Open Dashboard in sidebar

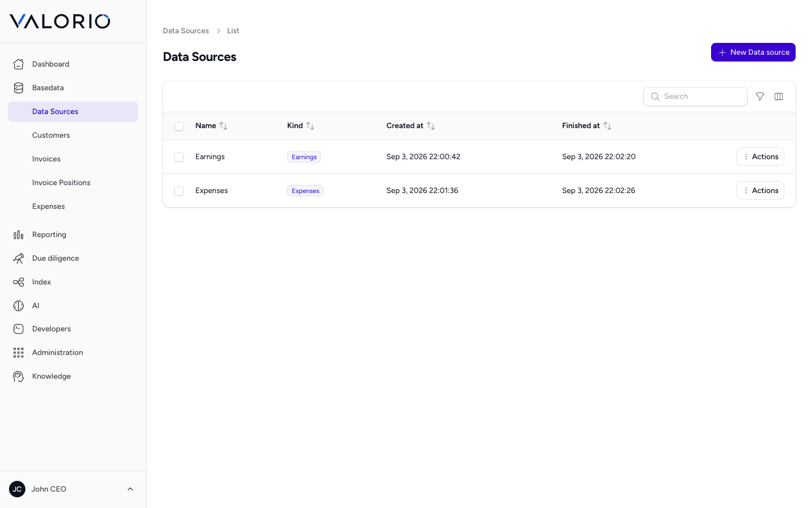[x=73, y=64]
